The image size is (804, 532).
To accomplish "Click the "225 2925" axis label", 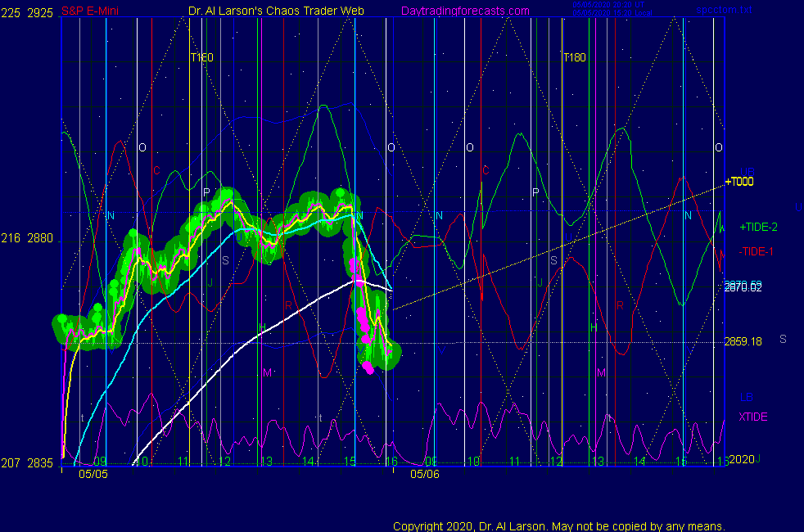I will point(27,13).
